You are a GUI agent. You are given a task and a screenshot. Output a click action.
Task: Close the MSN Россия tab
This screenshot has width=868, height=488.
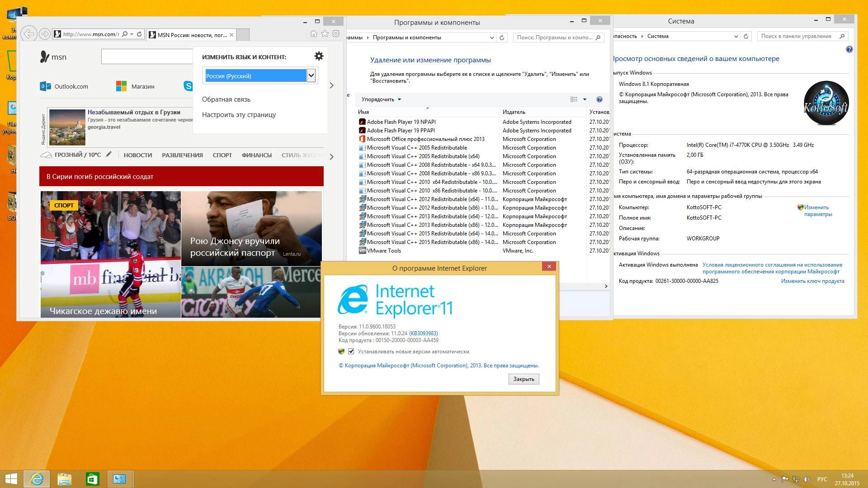click(x=231, y=35)
